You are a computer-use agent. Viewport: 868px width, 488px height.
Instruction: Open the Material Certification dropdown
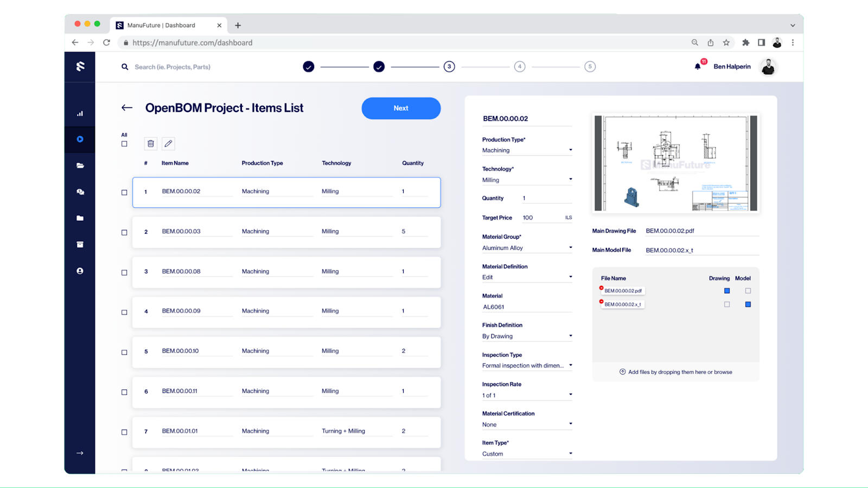click(x=527, y=425)
